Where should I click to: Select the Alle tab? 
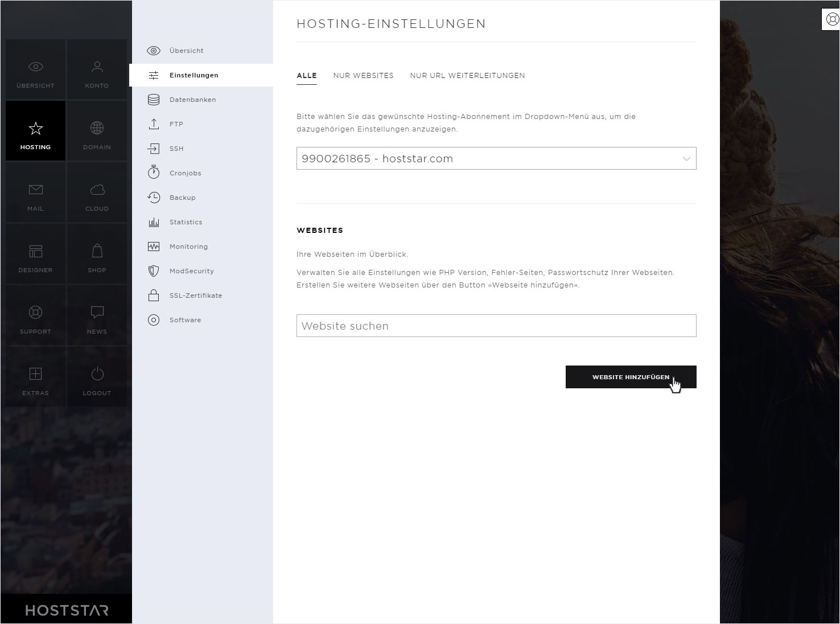(x=307, y=75)
